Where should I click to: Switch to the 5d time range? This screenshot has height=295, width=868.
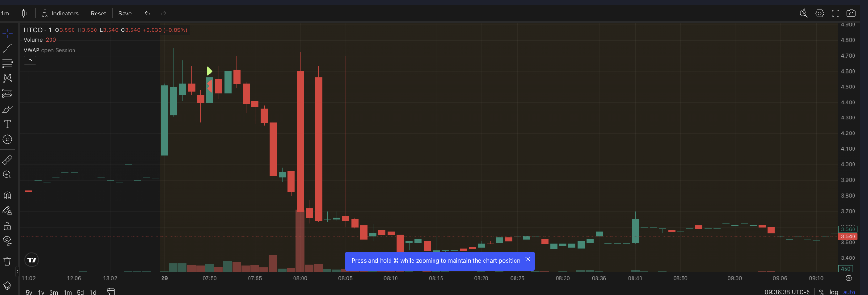click(81, 292)
